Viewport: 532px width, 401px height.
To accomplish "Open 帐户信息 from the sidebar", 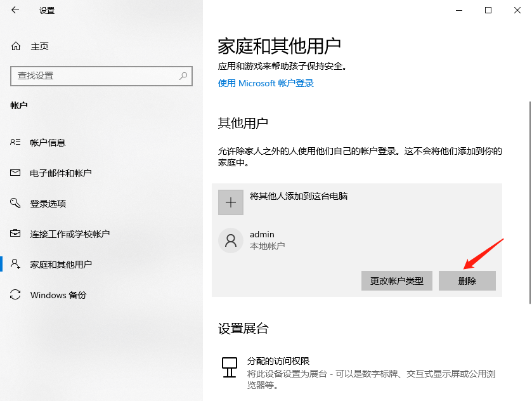I will click(49, 142).
